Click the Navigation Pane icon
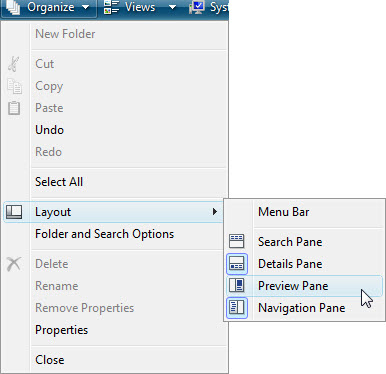Screen dimensions: 386x374 pos(237,308)
